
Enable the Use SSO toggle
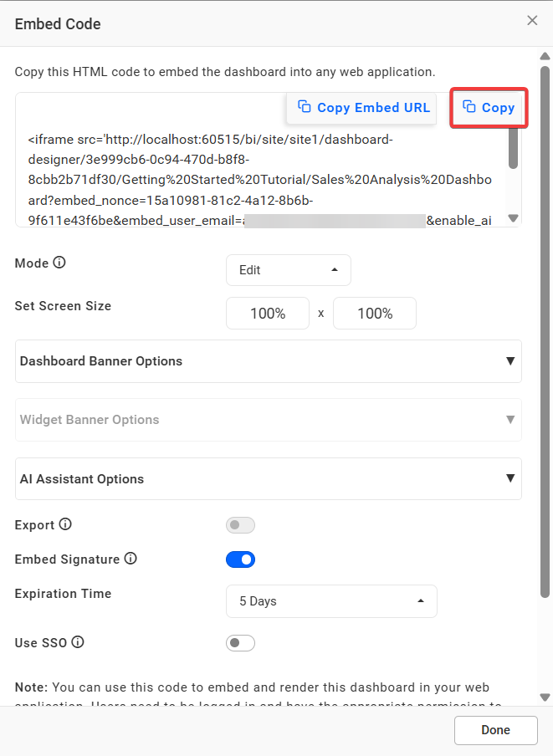coord(240,643)
